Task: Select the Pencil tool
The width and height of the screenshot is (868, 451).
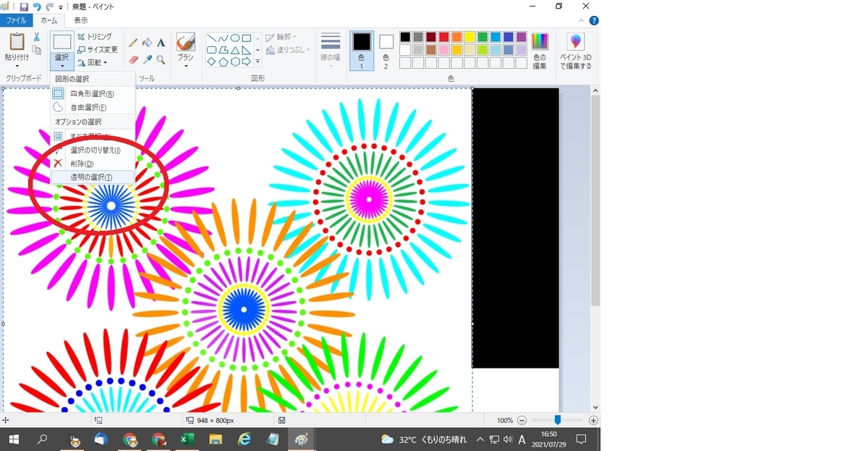Action: 133,43
